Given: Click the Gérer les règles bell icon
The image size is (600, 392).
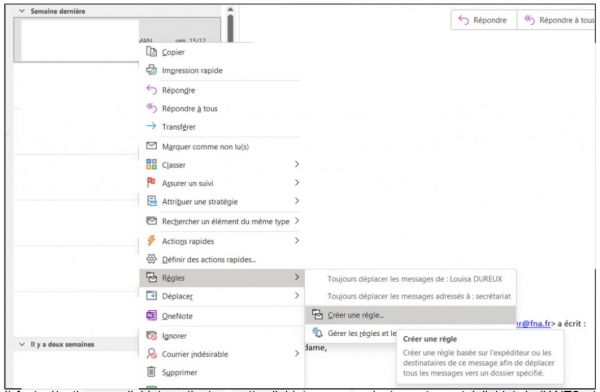Looking at the screenshot, I should [x=317, y=333].
